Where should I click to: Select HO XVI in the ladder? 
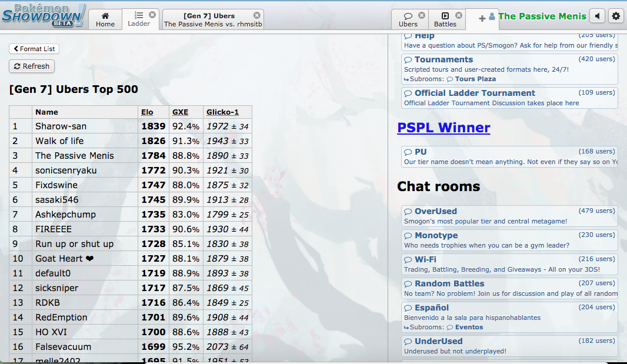click(51, 332)
